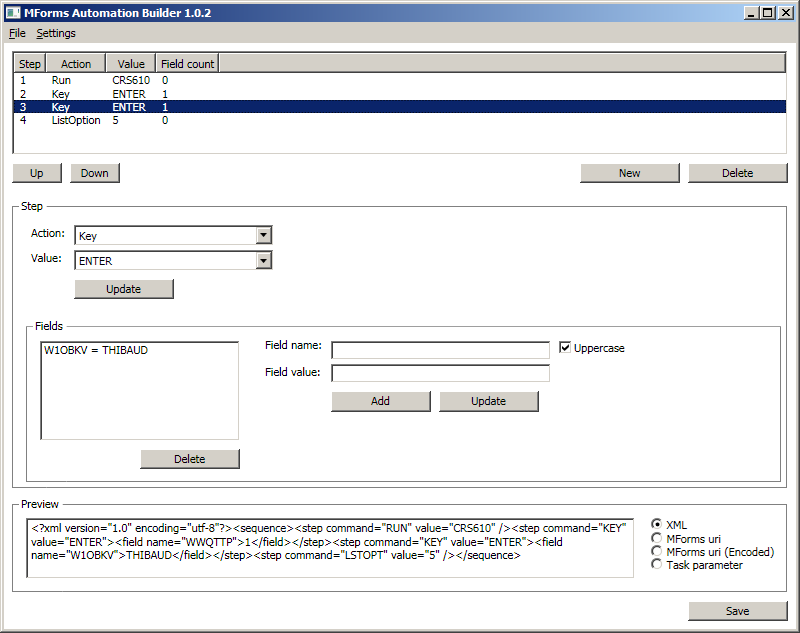Open the Settings menu
This screenshot has height=633, width=800.
[56, 33]
